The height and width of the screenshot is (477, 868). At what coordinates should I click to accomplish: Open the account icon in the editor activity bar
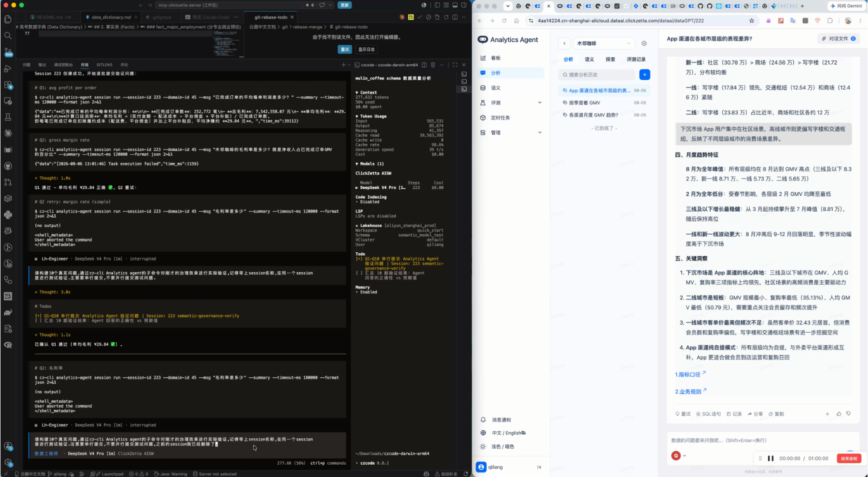(8, 446)
